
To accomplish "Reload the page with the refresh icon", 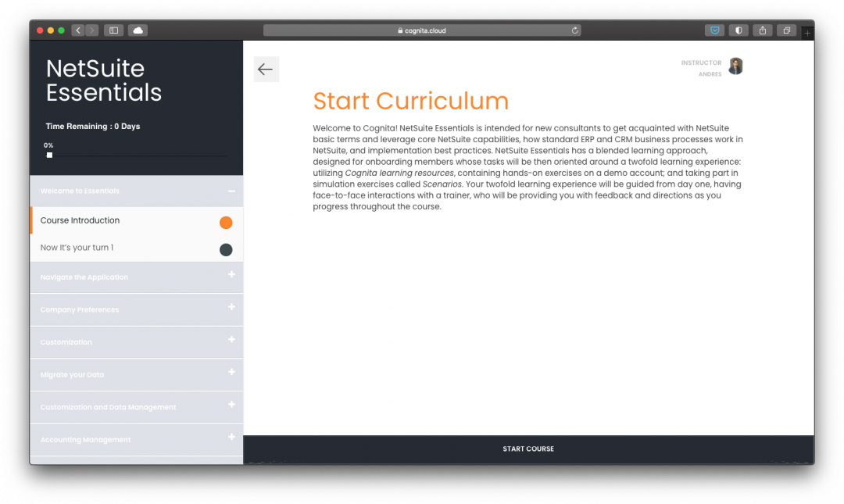I will (x=575, y=30).
